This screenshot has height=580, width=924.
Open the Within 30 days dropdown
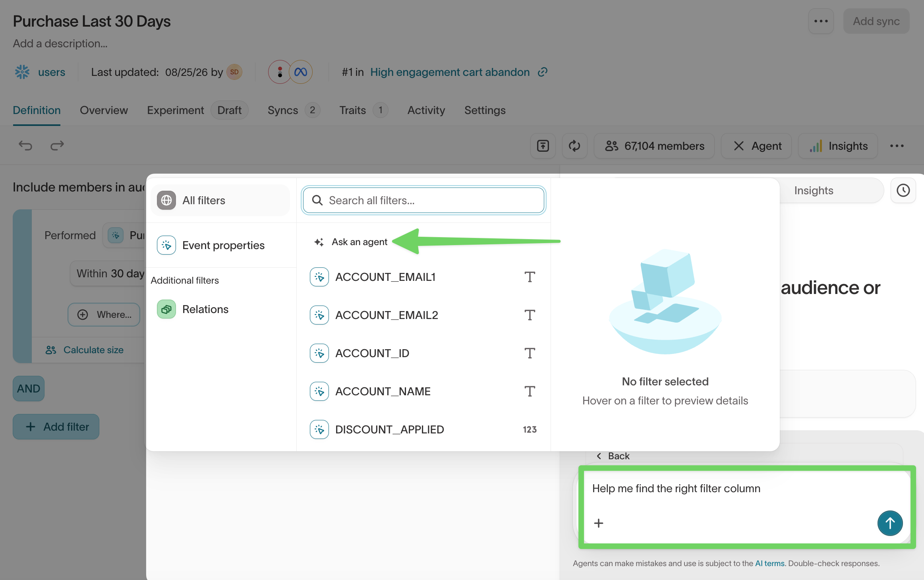[108, 273]
